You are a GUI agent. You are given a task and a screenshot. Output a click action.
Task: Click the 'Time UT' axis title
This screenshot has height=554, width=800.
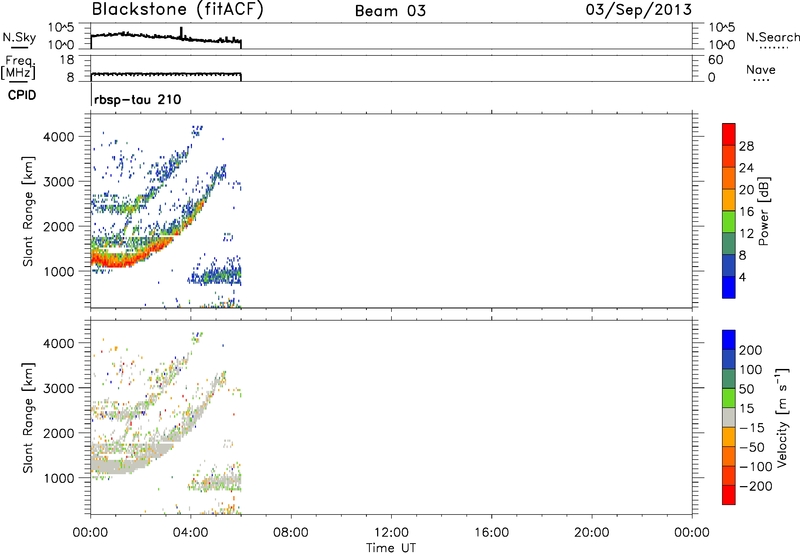click(x=391, y=548)
